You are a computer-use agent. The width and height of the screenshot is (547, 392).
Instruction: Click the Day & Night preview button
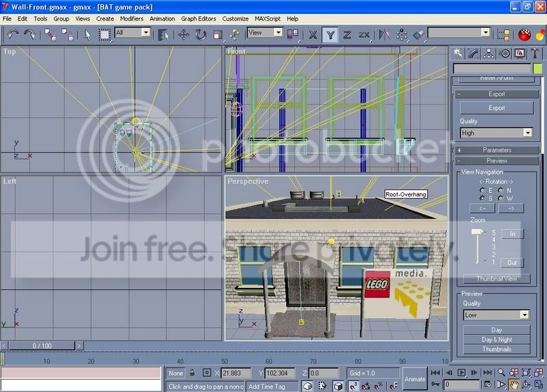[x=496, y=339]
